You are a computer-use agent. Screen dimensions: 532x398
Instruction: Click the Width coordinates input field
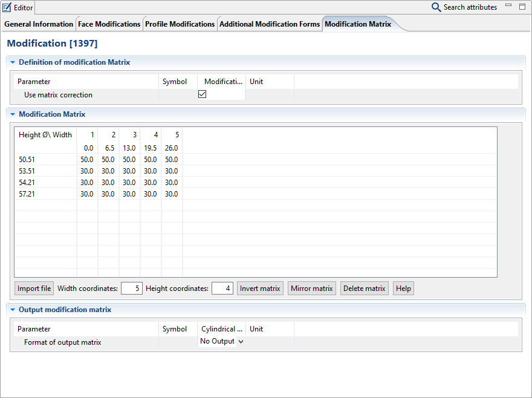[131, 289]
